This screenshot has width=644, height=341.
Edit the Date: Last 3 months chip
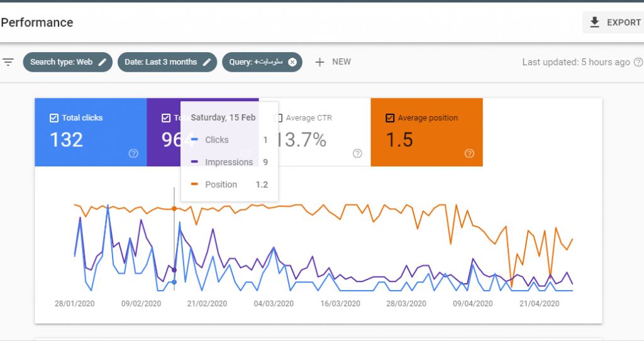tap(167, 62)
